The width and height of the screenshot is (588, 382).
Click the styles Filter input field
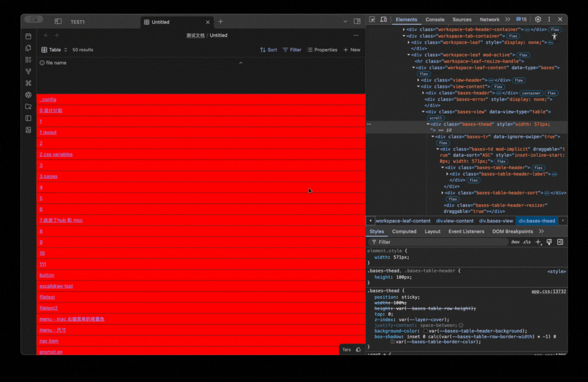pyautogui.click(x=439, y=242)
